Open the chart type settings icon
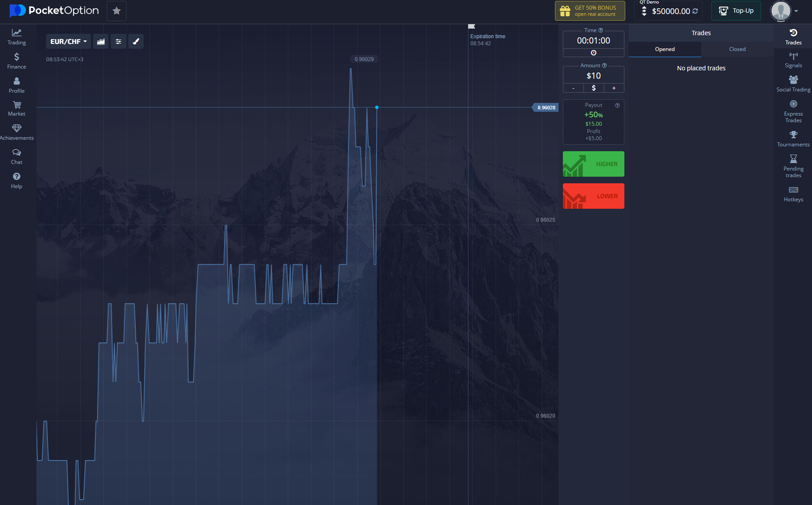 [101, 41]
